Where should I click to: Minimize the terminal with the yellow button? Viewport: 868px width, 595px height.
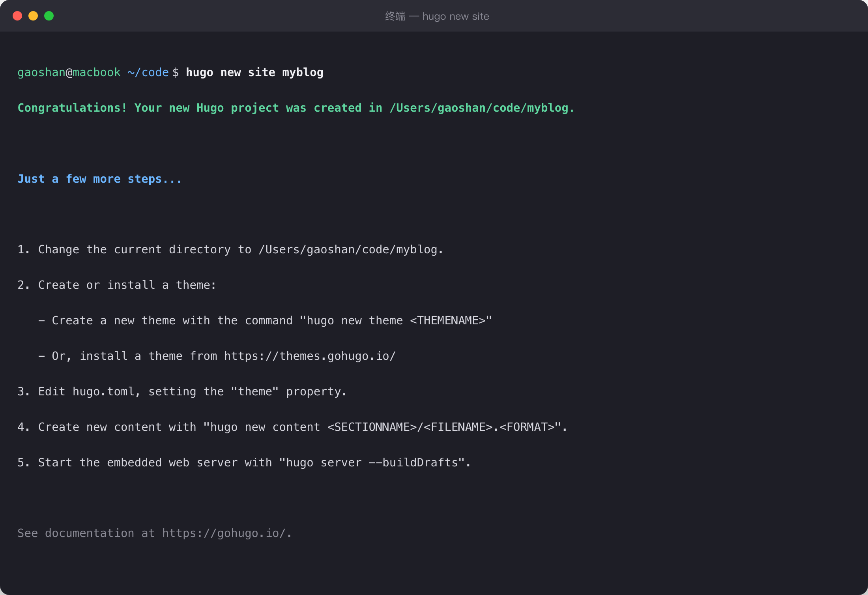[33, 16]
